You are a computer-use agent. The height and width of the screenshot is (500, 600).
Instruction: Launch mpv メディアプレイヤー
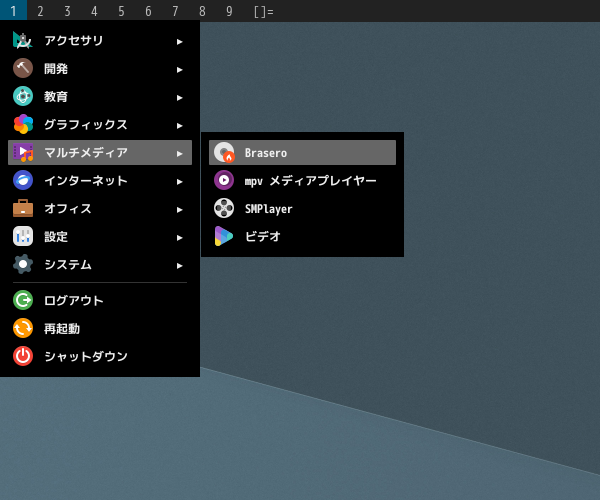coord(302,180)
